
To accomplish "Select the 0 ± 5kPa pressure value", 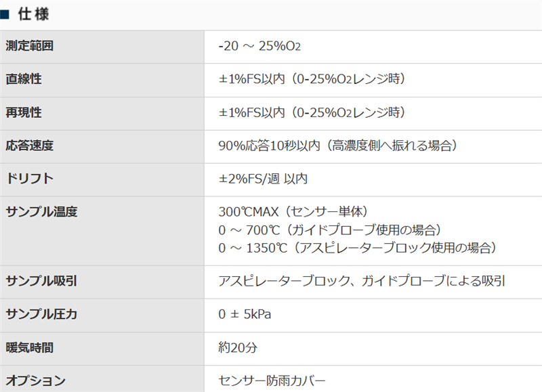I will 245,314.
